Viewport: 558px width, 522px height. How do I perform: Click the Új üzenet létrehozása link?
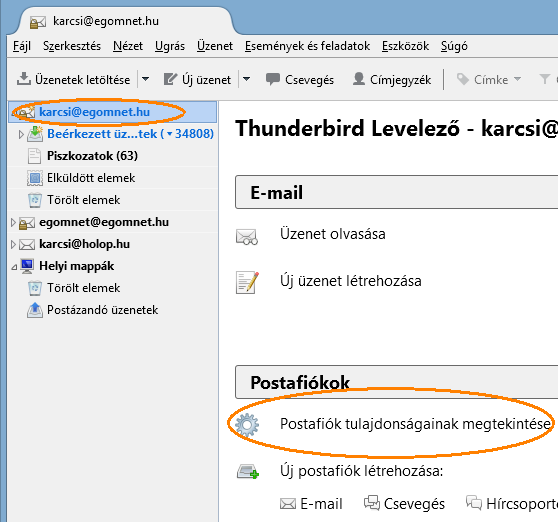point(351,281)
